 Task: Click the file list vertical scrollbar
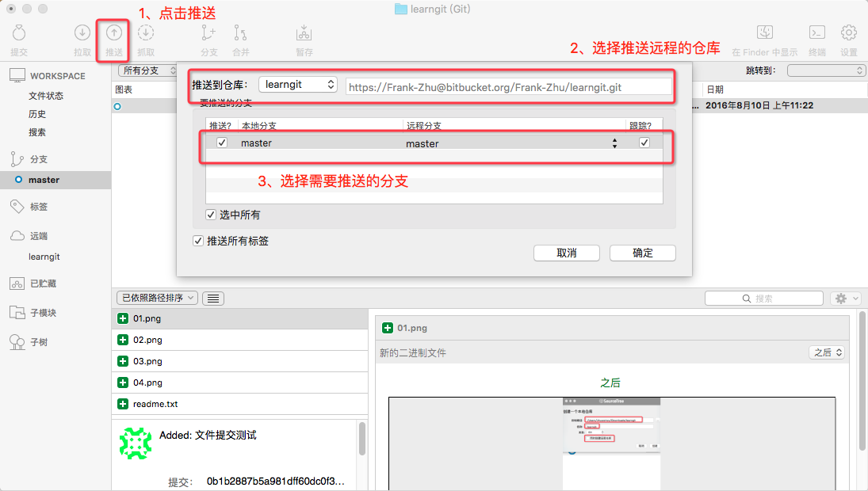(x=362, y=439)
